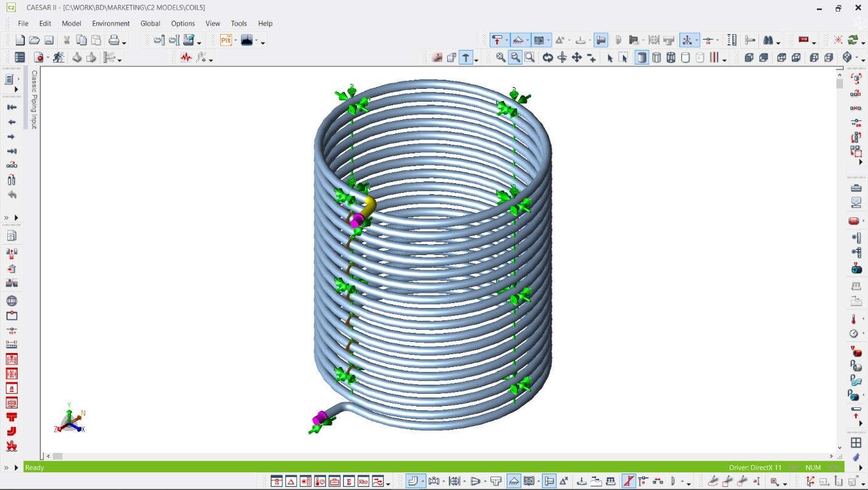This screenshot has height=490, width=868.
Task: Open the Global menu
Action: click(x=150, y=23)
